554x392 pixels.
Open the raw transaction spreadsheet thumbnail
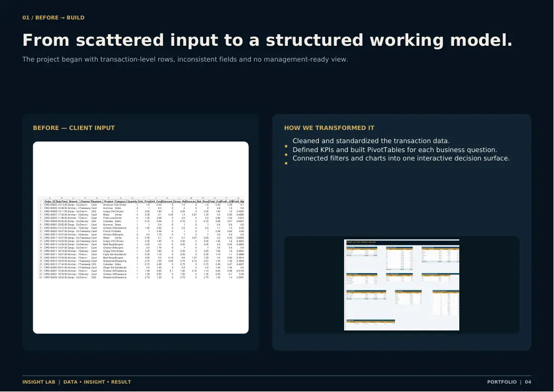coord(140,237)
